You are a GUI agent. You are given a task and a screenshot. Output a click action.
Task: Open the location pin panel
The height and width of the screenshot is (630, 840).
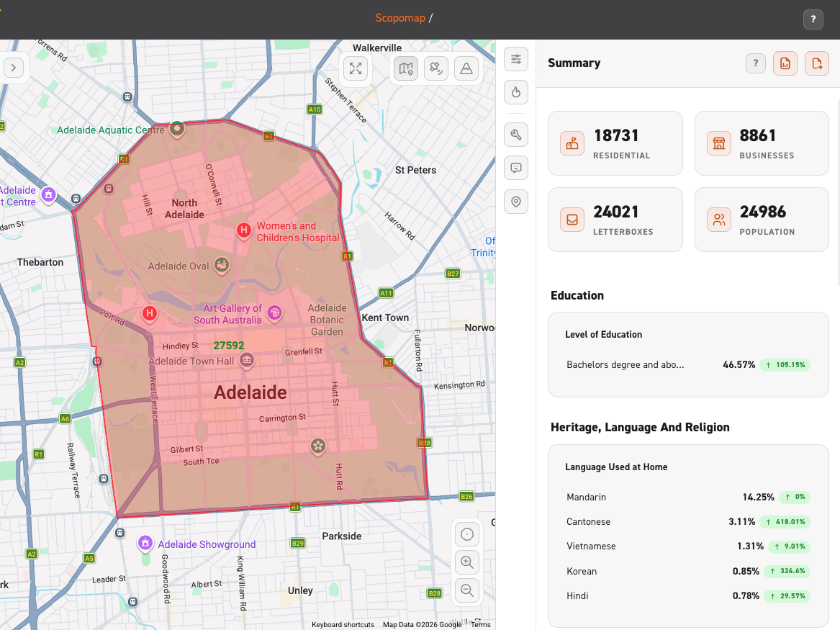[x=516, y=202]
